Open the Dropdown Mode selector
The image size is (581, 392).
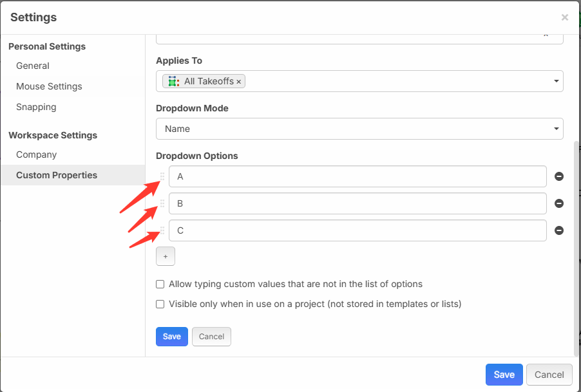pyautogui.click(x=359, y=129)
